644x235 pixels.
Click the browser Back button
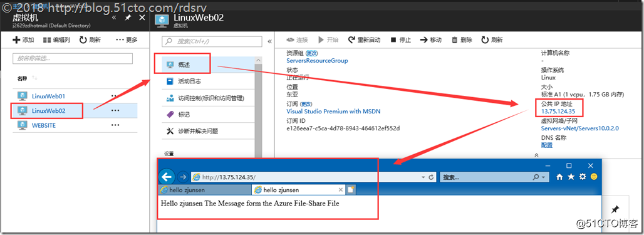pos(166,177)
